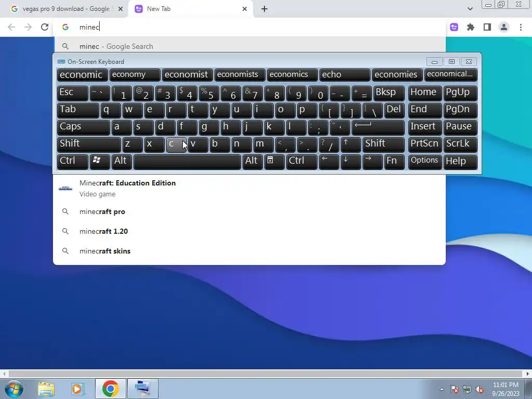The height and width of the screenshot is (399, 532).
Task: Open the on-screen keyboard Options
Action: (425, 162)
